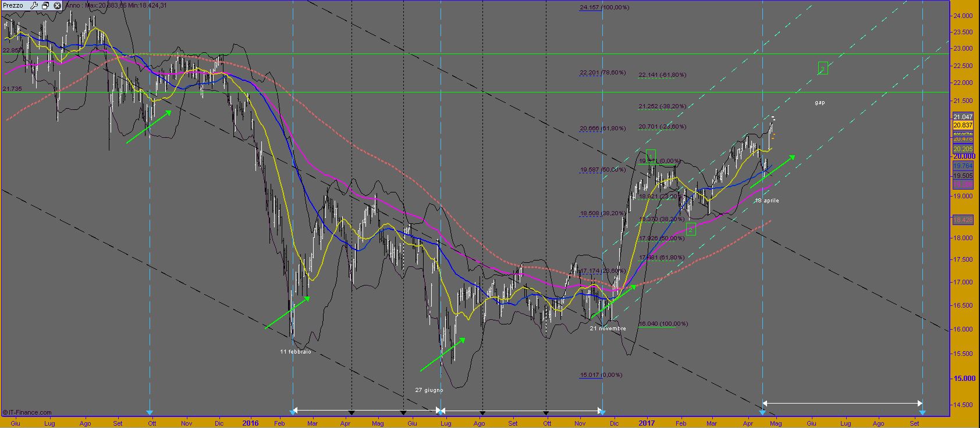Select the 17.926 (50,00%) retracement label
This screenshot has width=980, height=428.
tap(662, 238)
